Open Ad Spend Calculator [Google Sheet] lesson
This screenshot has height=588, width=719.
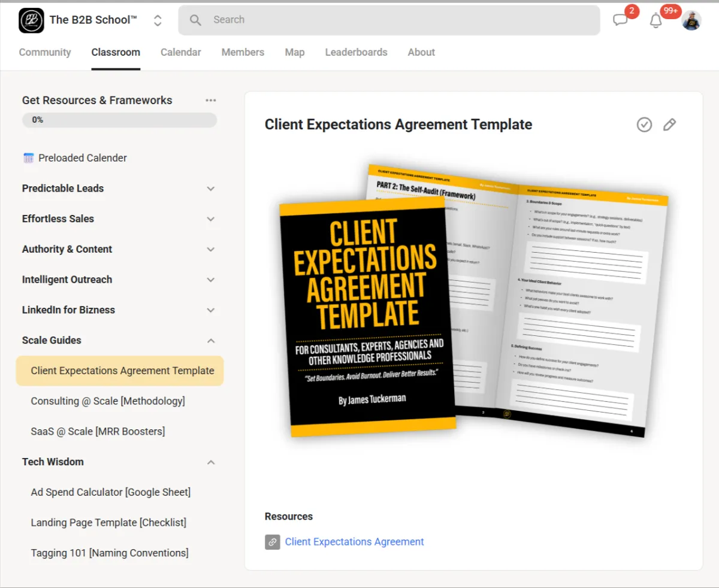111,492
